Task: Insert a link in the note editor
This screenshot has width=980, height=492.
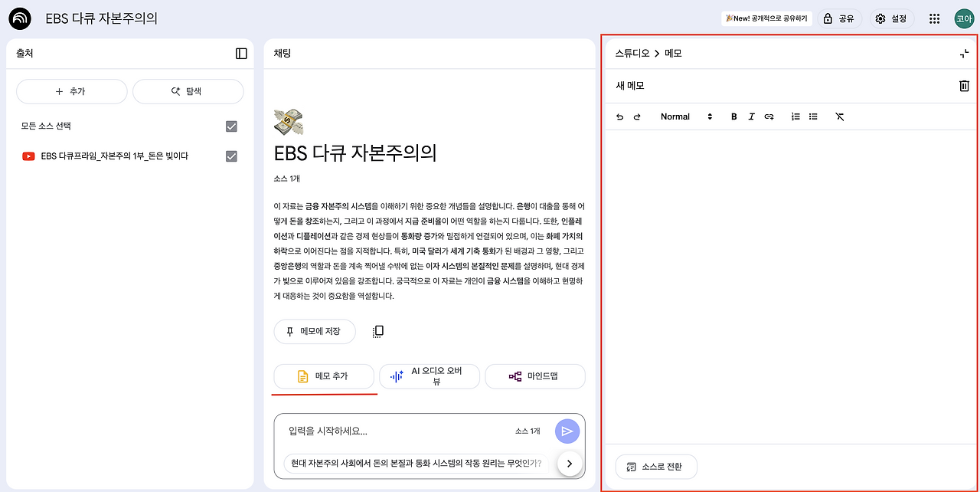Action: click(769, 116)
